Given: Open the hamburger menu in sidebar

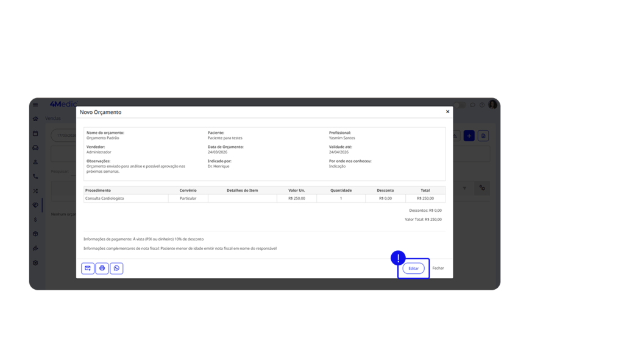Looking at the screenshot, I should click(x=35, y=105).
